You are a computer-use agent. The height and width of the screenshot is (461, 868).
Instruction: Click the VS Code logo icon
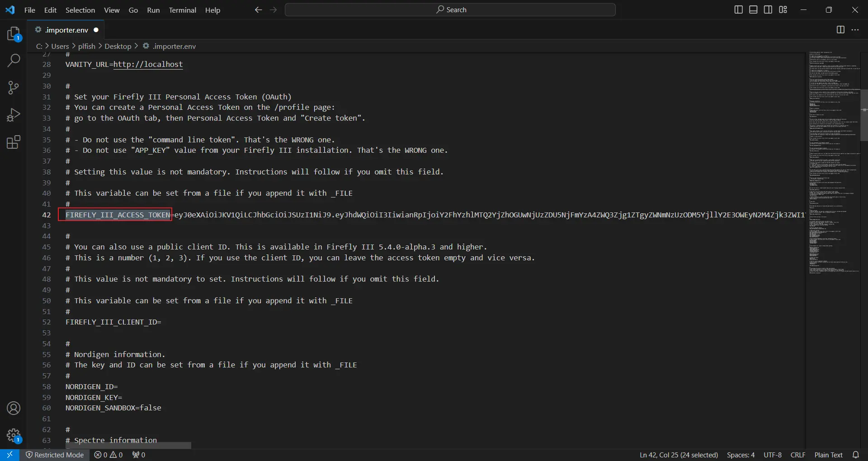[x=10, y=10]
